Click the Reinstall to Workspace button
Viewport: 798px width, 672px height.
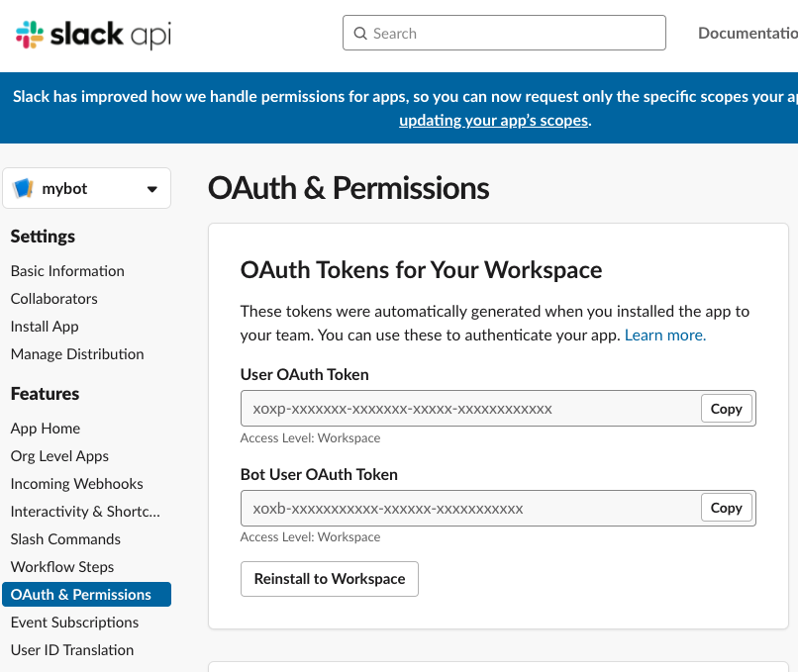[330, 579]
